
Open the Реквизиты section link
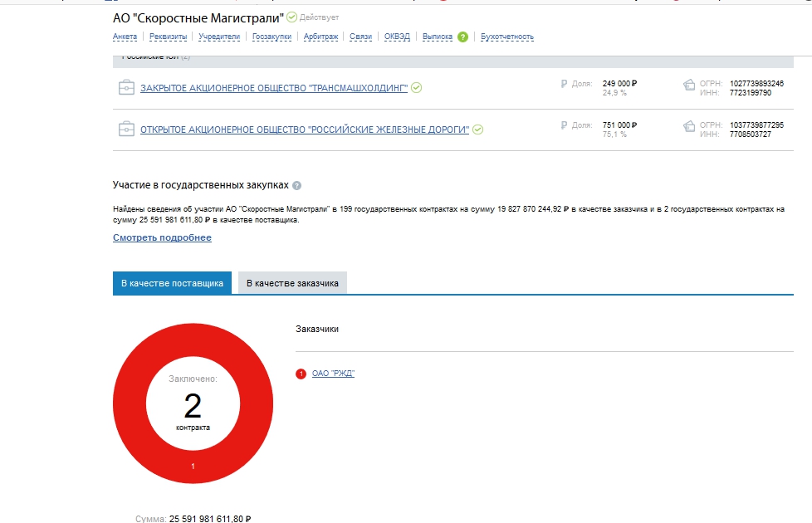pos(168,37)
